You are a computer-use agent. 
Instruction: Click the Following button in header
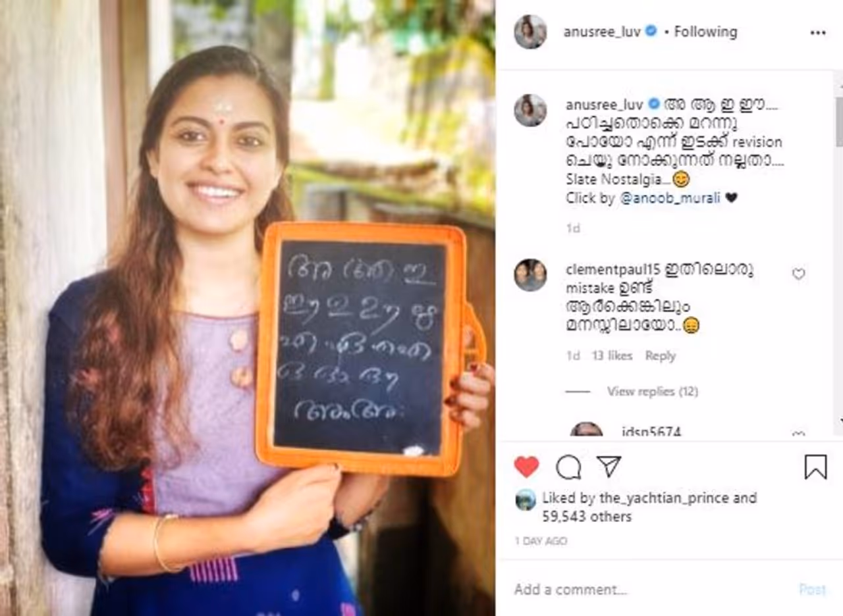click(705, 32)
